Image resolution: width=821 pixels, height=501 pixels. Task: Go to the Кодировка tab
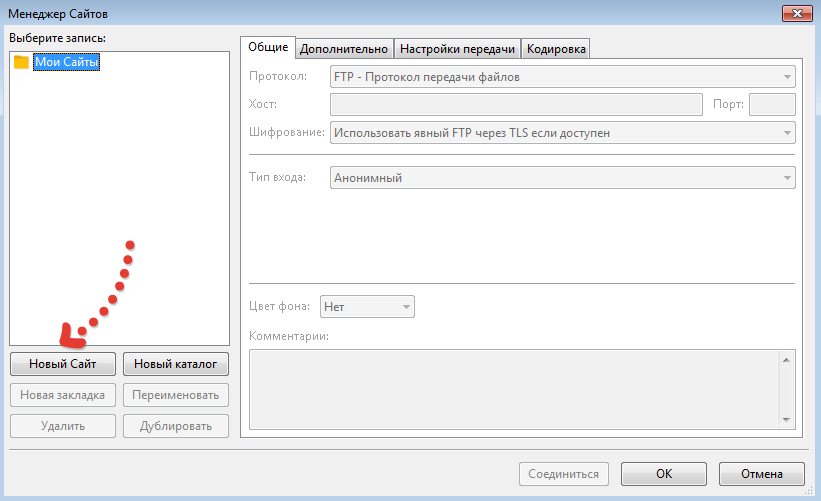coord(556,48)
